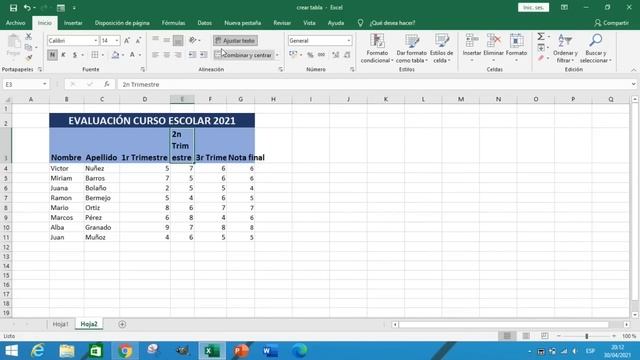The image size is (640, 360).
Task: Toggle underline S formatting
Action: (74, 55)
